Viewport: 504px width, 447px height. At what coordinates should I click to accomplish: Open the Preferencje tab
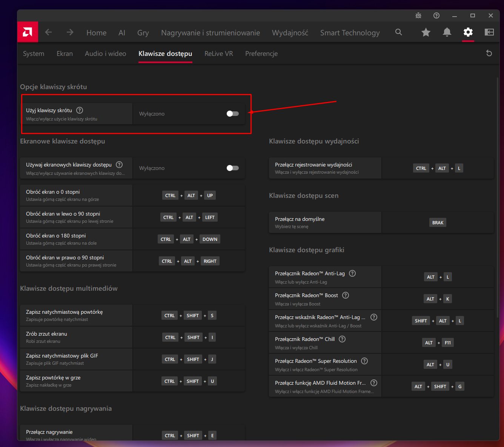pos(261,54)
